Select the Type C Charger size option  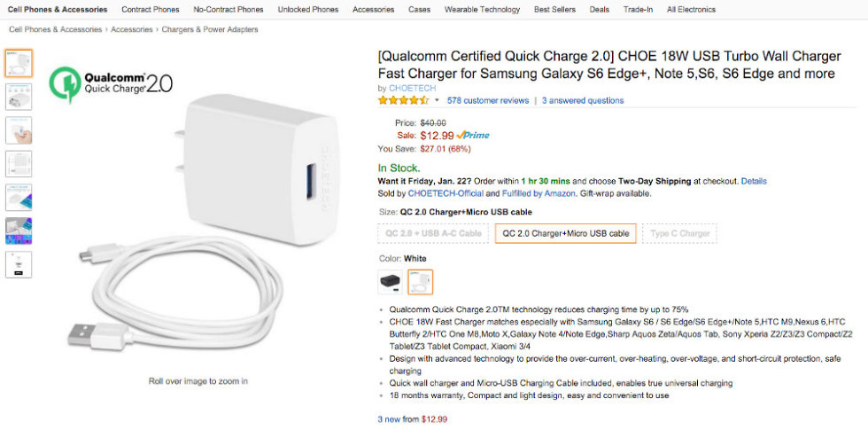(x=679, y=234)
